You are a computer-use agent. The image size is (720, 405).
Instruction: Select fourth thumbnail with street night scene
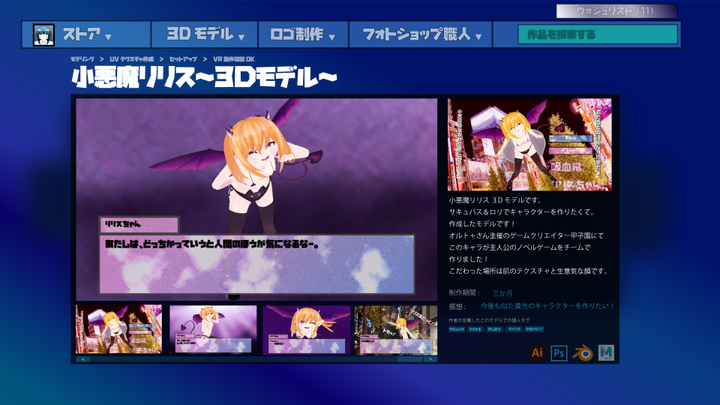[396, 329]
